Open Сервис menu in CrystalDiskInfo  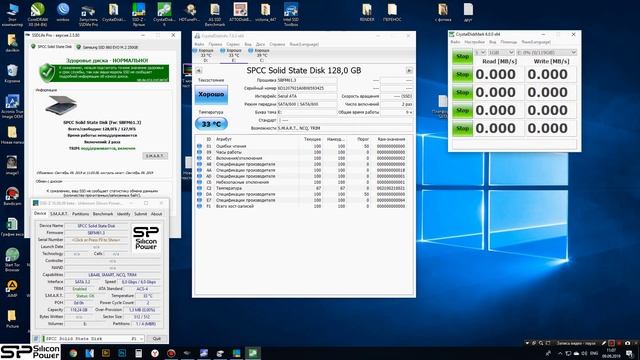pyautogui.click(x=233, y=44)
